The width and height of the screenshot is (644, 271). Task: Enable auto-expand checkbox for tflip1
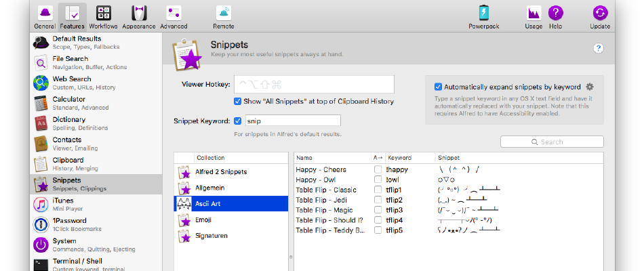click(378, 190)
